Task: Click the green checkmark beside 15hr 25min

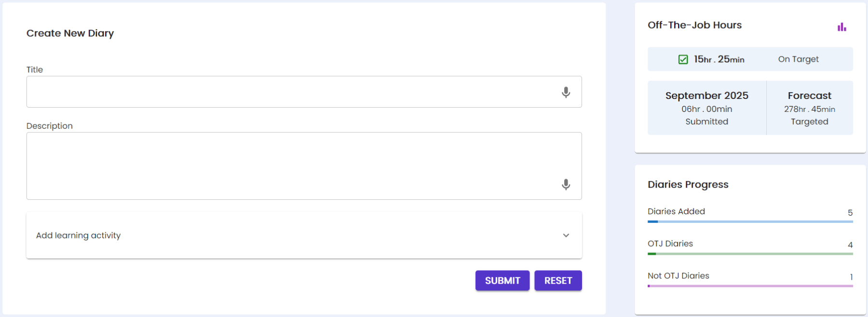Action: coord(683,59)
